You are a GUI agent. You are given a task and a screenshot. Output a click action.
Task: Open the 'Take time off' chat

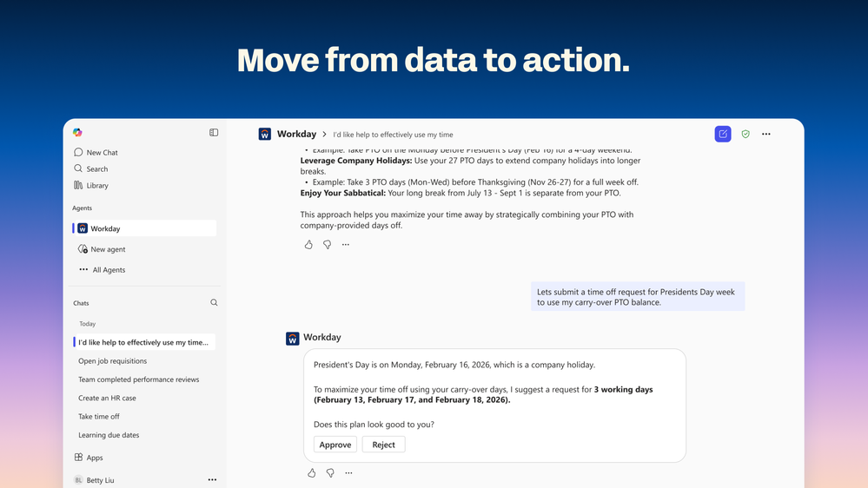[98, 416]
